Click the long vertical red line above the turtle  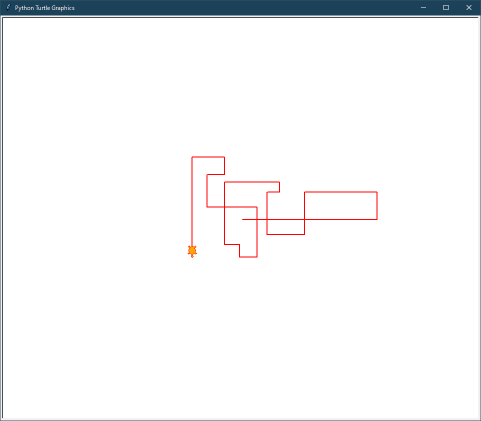(192, 202)
